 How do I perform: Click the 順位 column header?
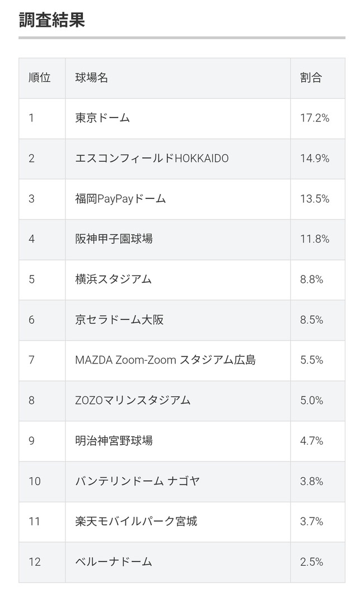point(39,78)
